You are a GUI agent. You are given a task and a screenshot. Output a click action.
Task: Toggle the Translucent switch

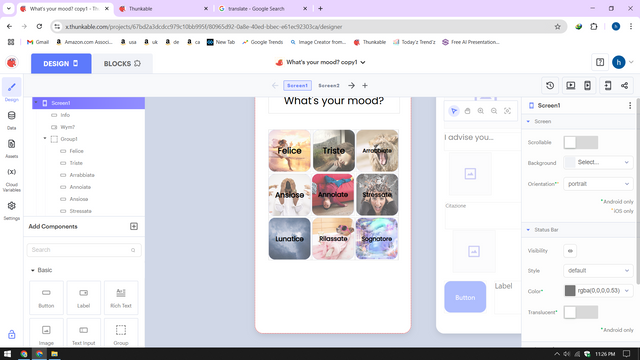(x=580, y=312)
